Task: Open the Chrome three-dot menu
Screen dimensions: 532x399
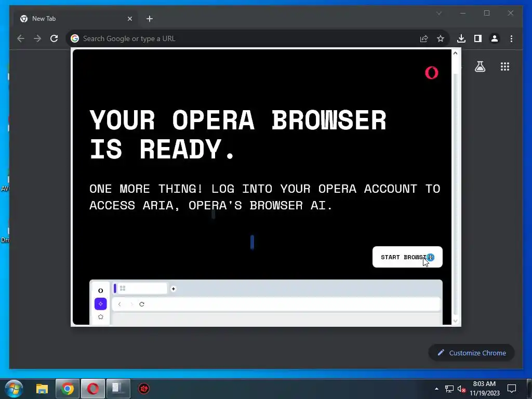Action: (511, 38)
